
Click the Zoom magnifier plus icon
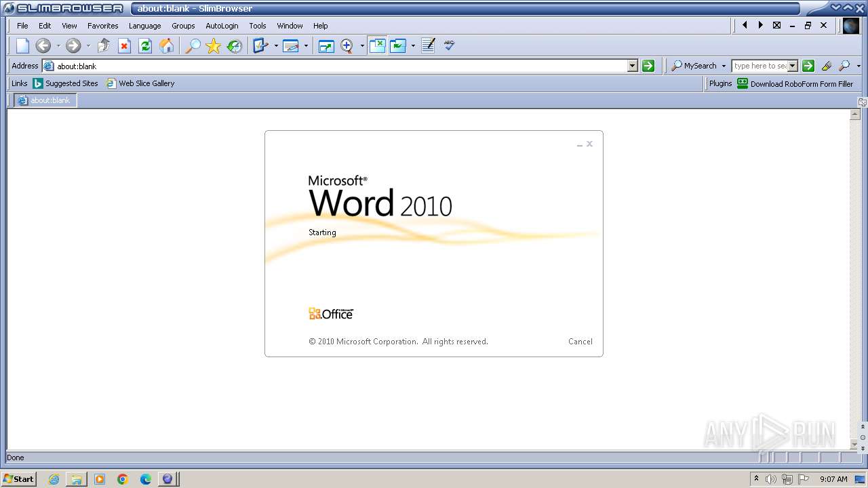tap(347, 45)
